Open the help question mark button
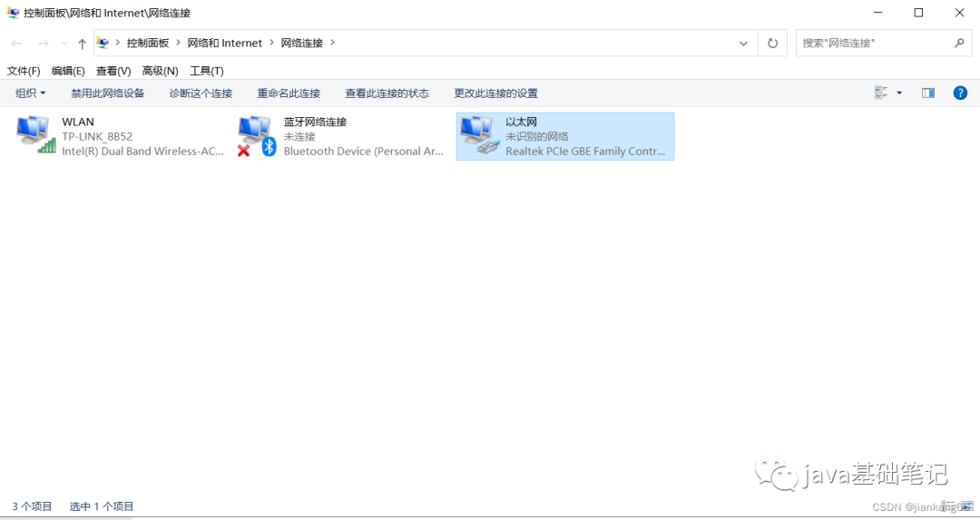Viewport: 980px width, 520px height. (960, 93)
